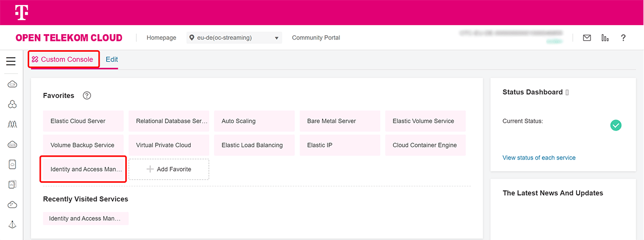
Task: Click the three-circles cluster sidebar icon
Action: tap(13, 104)
